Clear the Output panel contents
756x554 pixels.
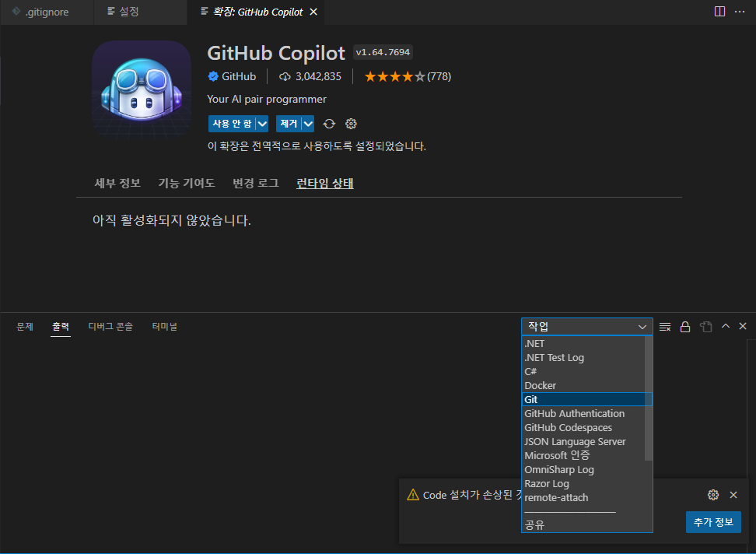point(665,326)
